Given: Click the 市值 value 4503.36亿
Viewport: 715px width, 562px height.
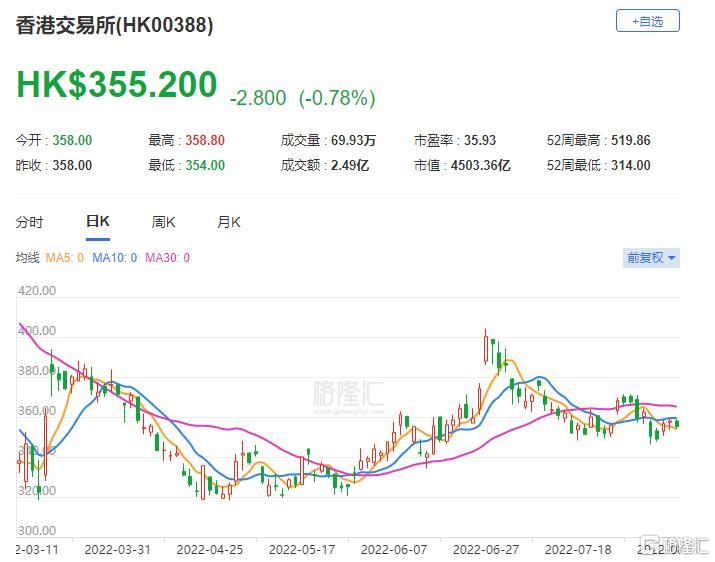Looking at the screenshot, I should pos(481,165).
